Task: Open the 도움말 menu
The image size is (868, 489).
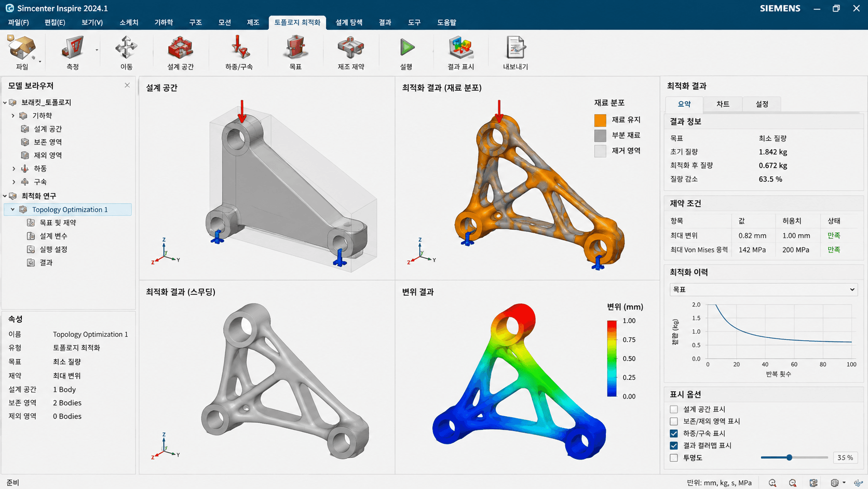Action: click(446, 22)
